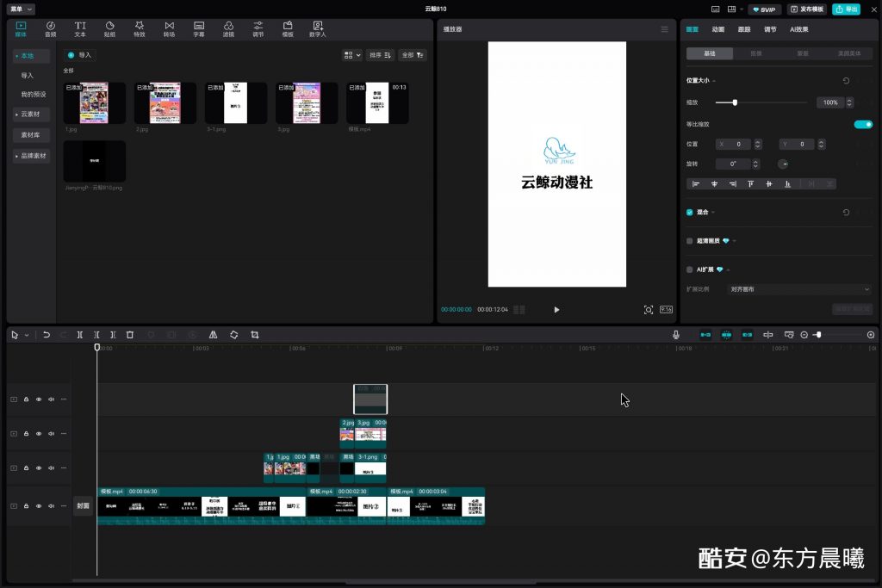Click the 导入 import button with plus icon
Screen dimensions: 882x588
click(79, 55)
